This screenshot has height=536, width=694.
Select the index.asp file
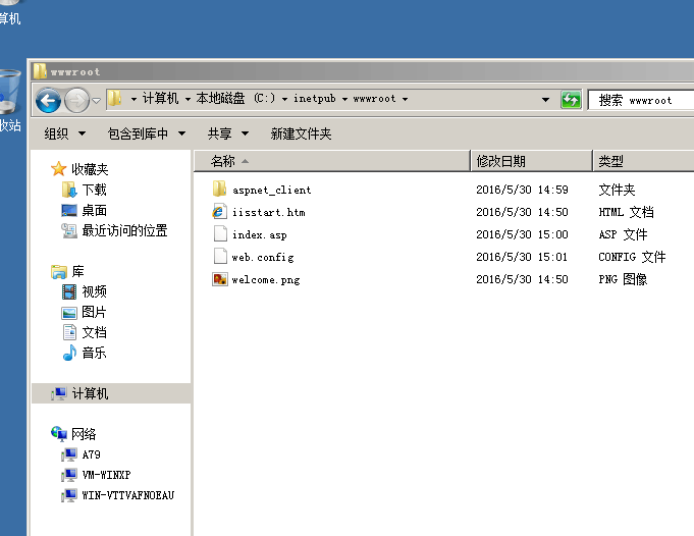[x=259, y=235]
